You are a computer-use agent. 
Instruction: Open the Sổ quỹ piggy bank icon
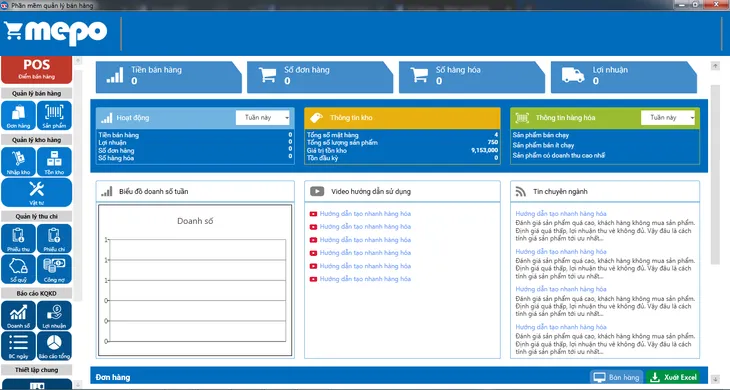pos(19,269)
